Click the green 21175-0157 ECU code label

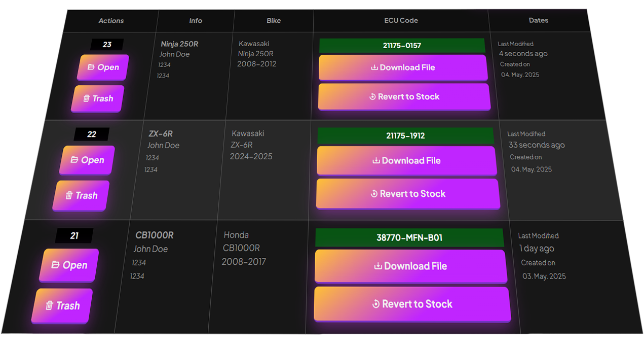[x=402, y=46]
